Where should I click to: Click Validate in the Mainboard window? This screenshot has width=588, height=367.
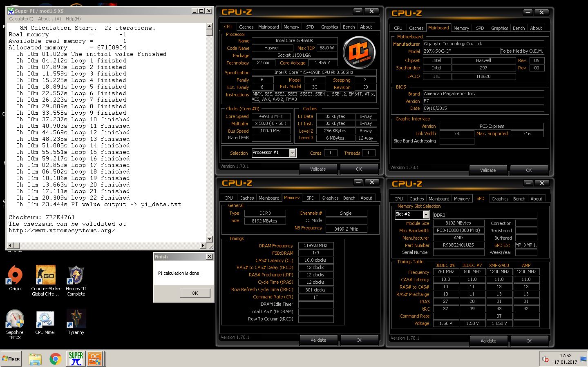tap(488, 170)
